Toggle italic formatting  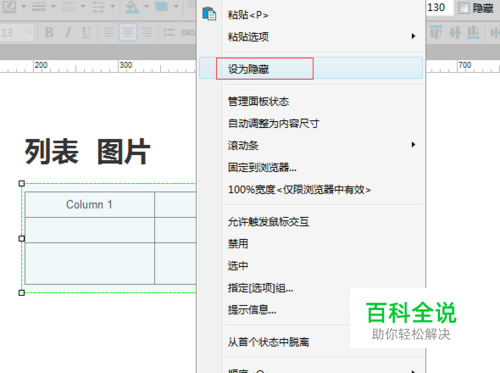click(x=68, y=32)
